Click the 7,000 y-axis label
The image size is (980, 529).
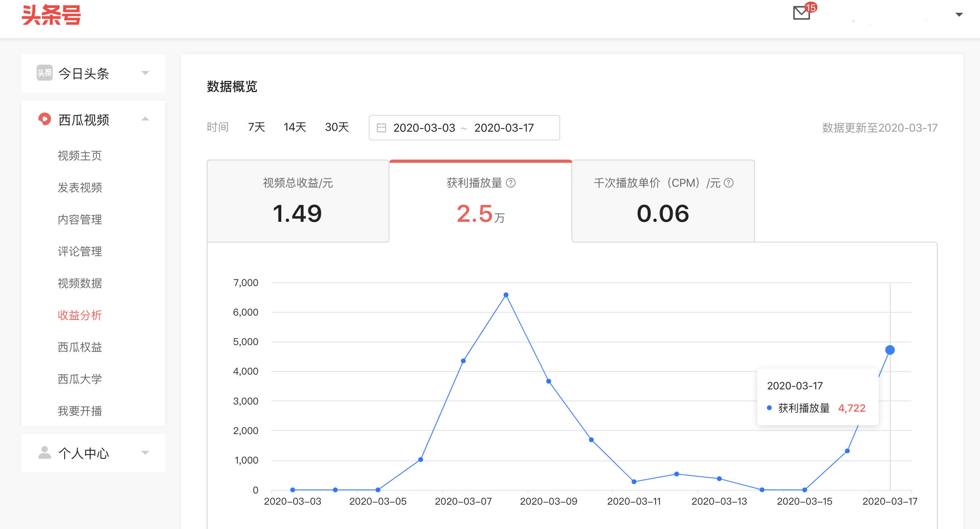246,283
